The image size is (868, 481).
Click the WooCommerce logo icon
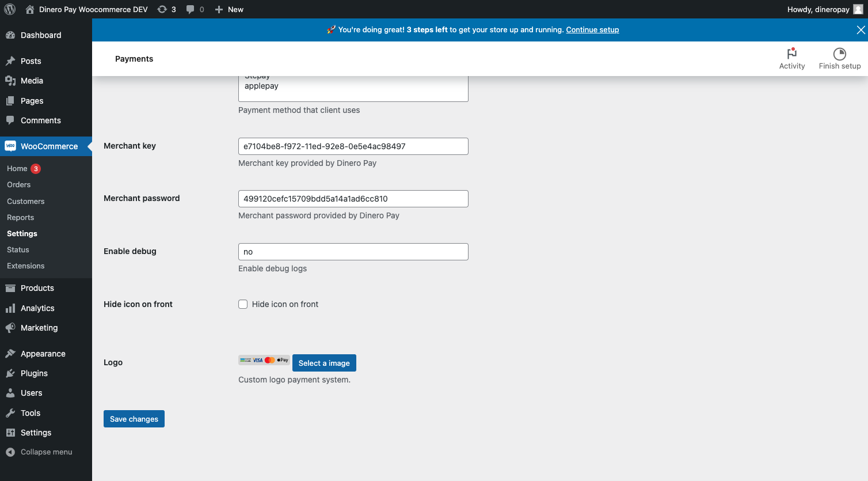pyautogui.click(x=10, y=146)
